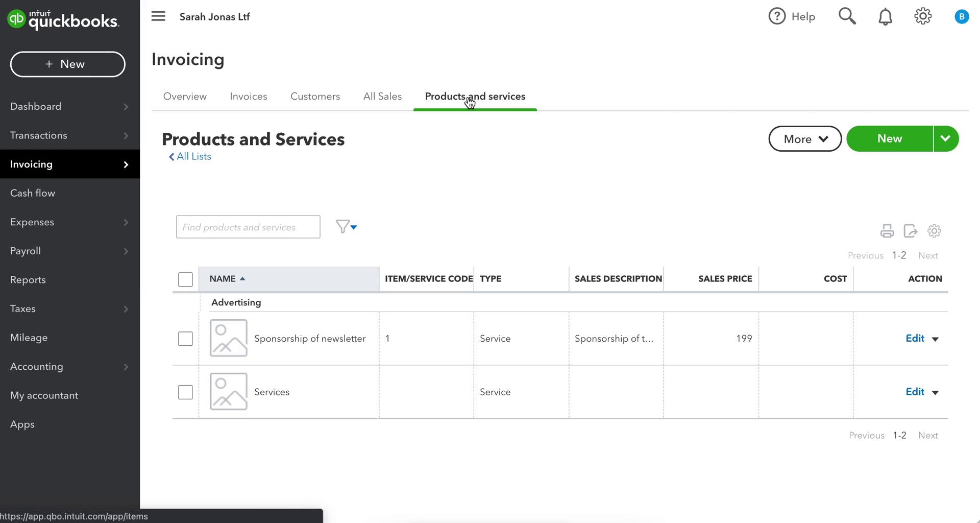Viewport: 980px width, 523px height.
Task: Expand the Transactions sidebar chevron
Action: click(x=126, y=135)
